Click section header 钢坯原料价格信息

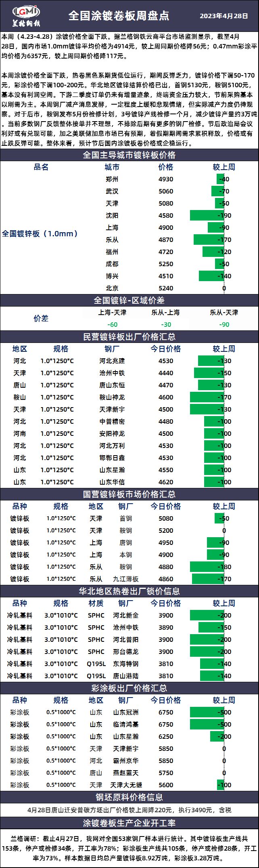click(129, 797)
